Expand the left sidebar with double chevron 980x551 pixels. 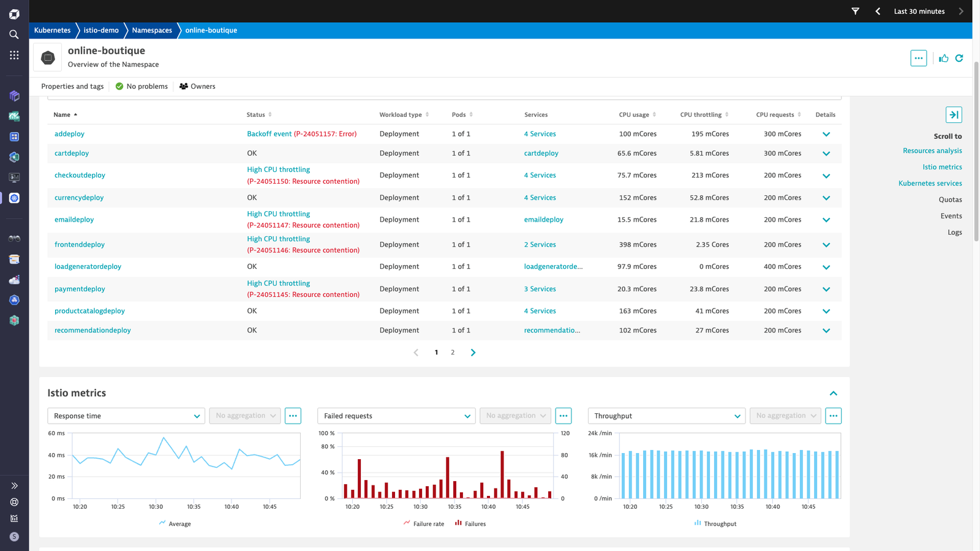pos(14,485)
